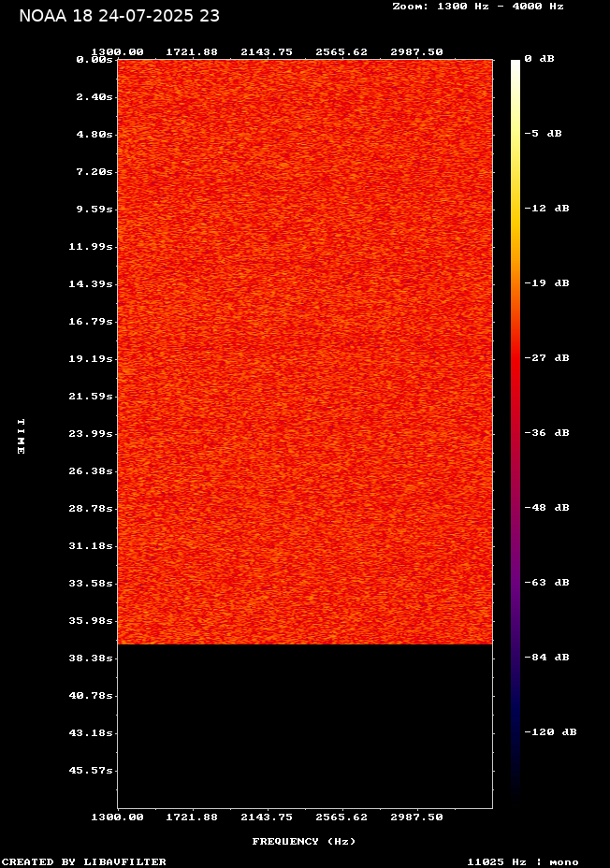Screen dimensions: 610x868
Task: Click the -19 dB scale label
Action: (547, 282)
